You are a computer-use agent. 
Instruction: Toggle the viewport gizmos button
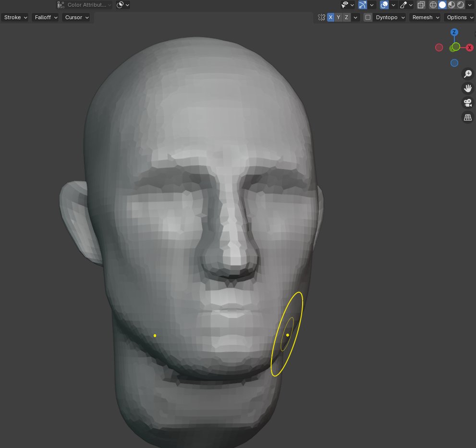point(363,5)
